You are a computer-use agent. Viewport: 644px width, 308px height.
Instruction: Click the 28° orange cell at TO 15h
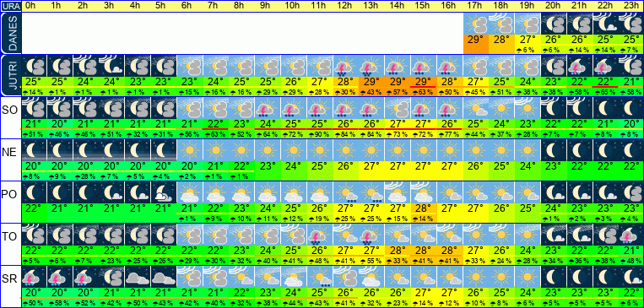pyautogui.click(x=424, y=251)
